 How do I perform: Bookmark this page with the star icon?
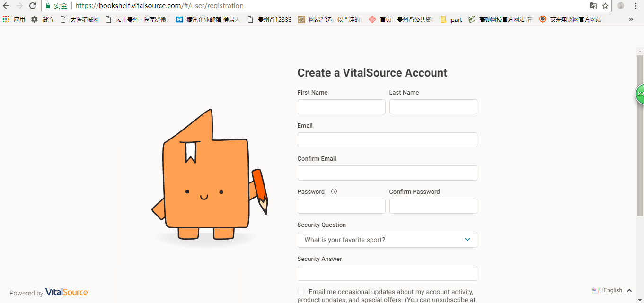[x=605, y=6]
